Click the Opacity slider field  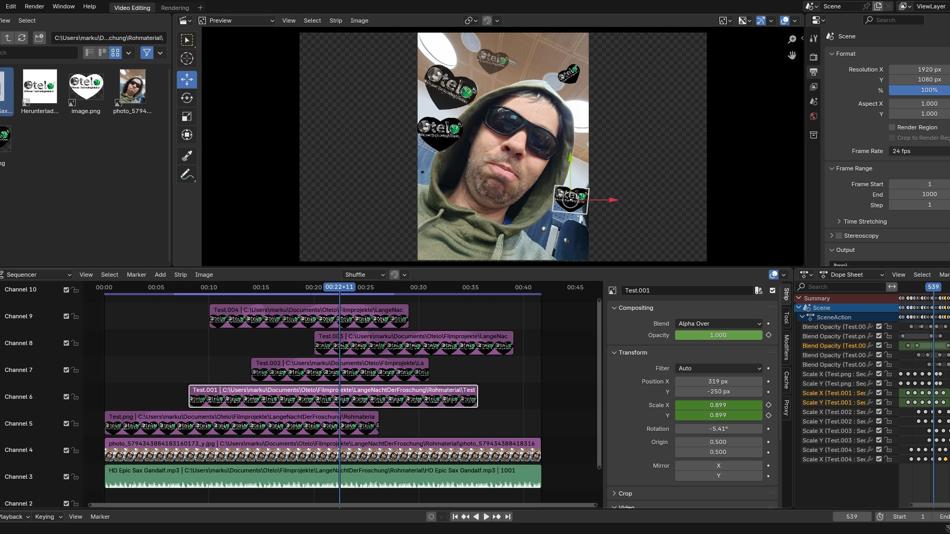click(x=718, y=336)
